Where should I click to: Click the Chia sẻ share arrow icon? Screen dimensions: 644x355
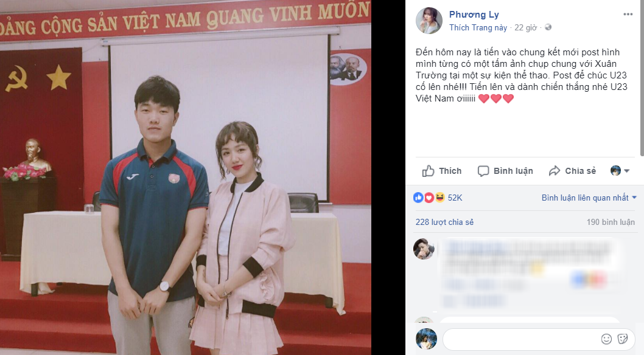(555, 171)
